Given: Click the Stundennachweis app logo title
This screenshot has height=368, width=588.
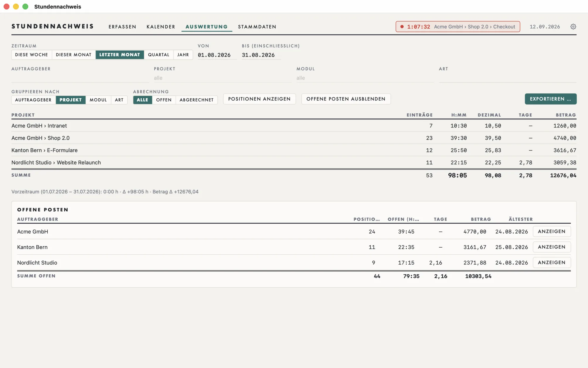Looking at the screenshot, I should (53, 26).
